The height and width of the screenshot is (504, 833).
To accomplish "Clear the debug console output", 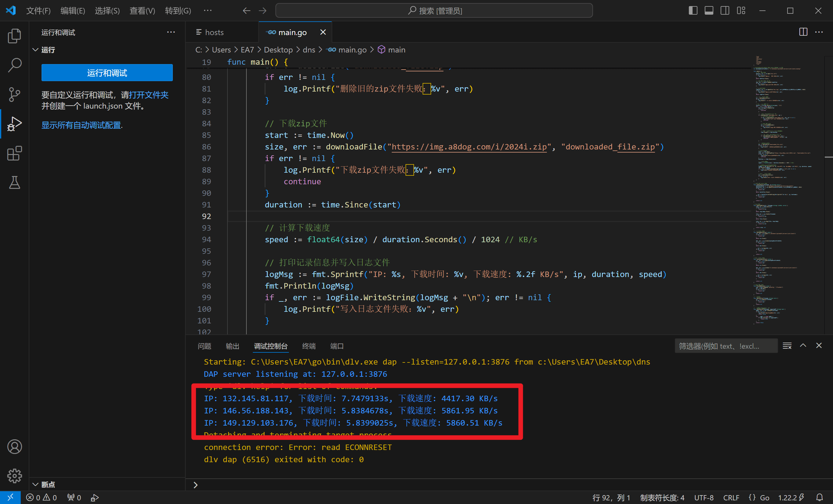I will [787, 346].
